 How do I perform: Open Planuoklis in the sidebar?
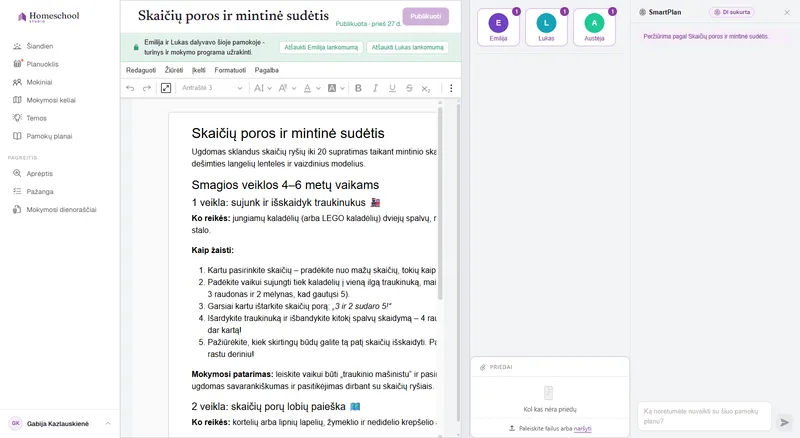pos(42,64)
